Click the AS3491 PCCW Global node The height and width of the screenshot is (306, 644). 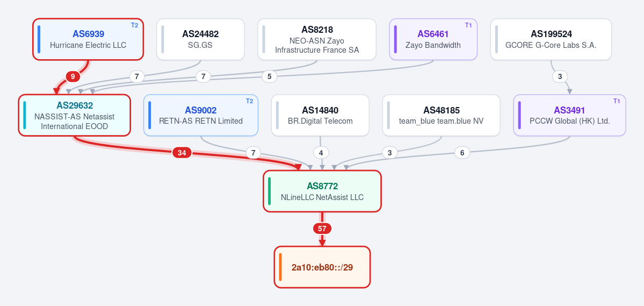tap(570, 115)
